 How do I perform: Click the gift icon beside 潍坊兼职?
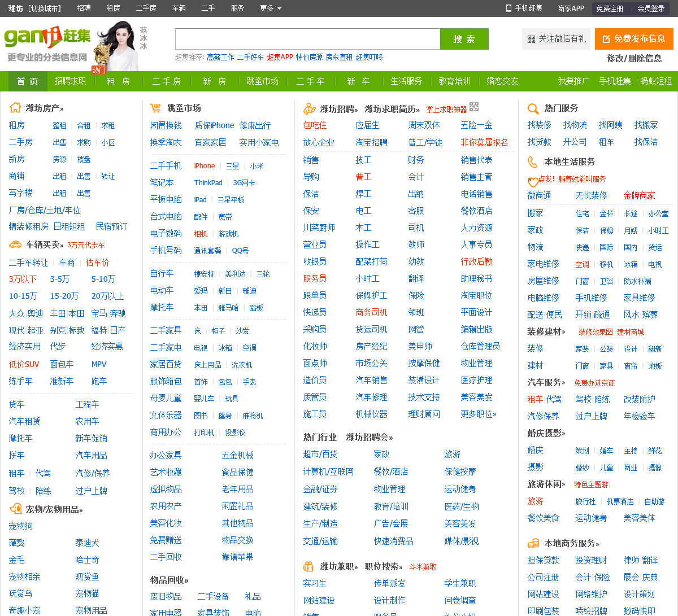point(308,566)
